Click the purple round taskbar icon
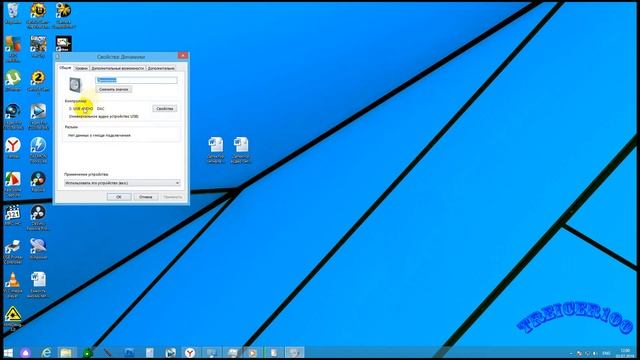The width and height of the screenshot is (640, 360). click(x=26, y=353)
